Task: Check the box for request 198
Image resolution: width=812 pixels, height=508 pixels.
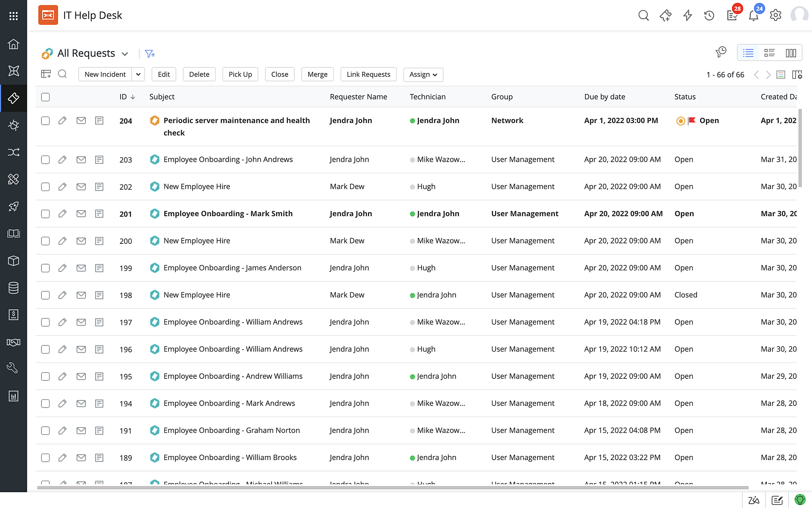Action: 45,295
